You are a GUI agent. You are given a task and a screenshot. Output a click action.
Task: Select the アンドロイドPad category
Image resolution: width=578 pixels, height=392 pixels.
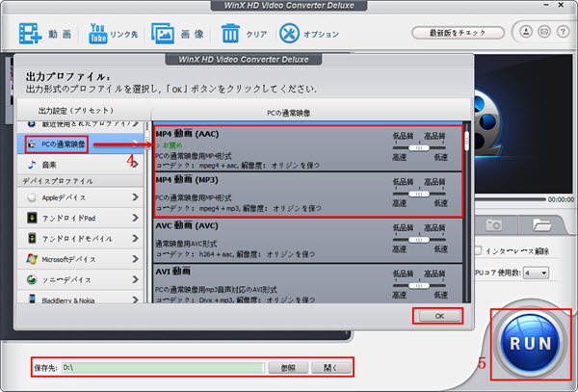tap(80, 218)
